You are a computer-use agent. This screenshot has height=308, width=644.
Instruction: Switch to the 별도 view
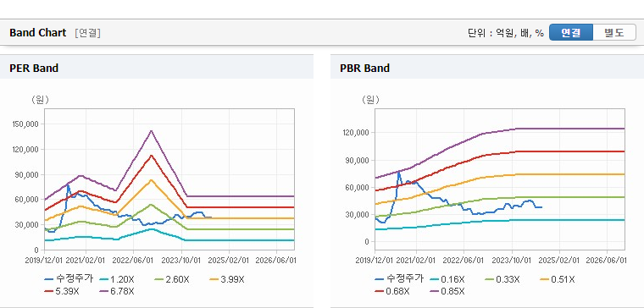[x=614, y=32]
